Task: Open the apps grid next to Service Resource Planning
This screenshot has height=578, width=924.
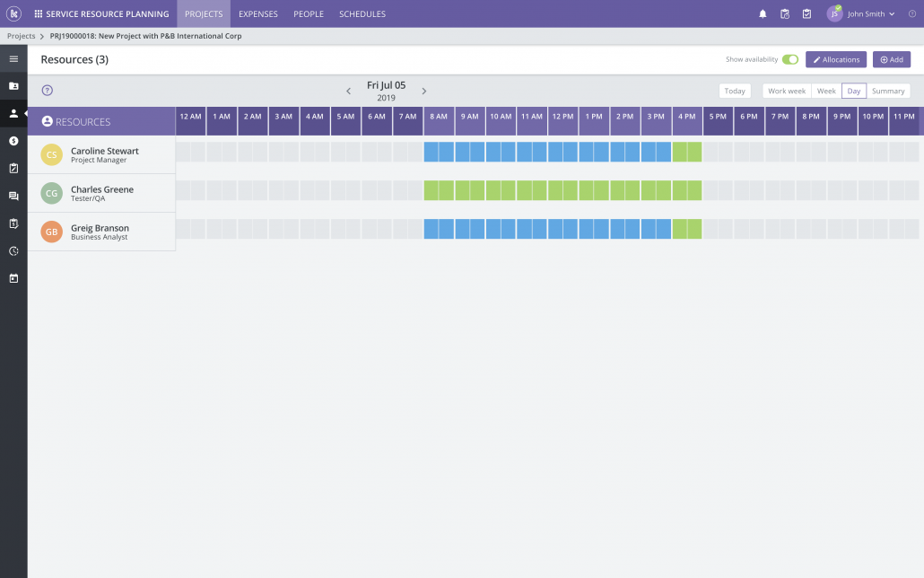Action: point(39,13)
